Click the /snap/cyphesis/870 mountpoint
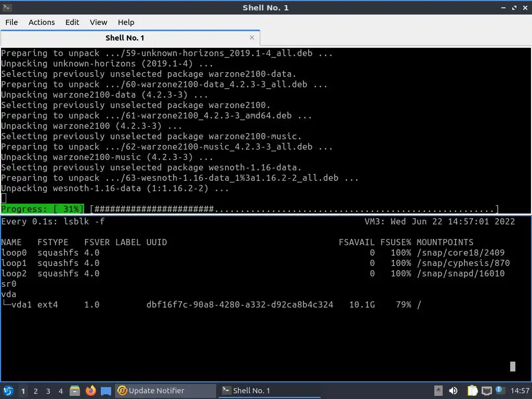Screen dimensions: 532x399 463,263
